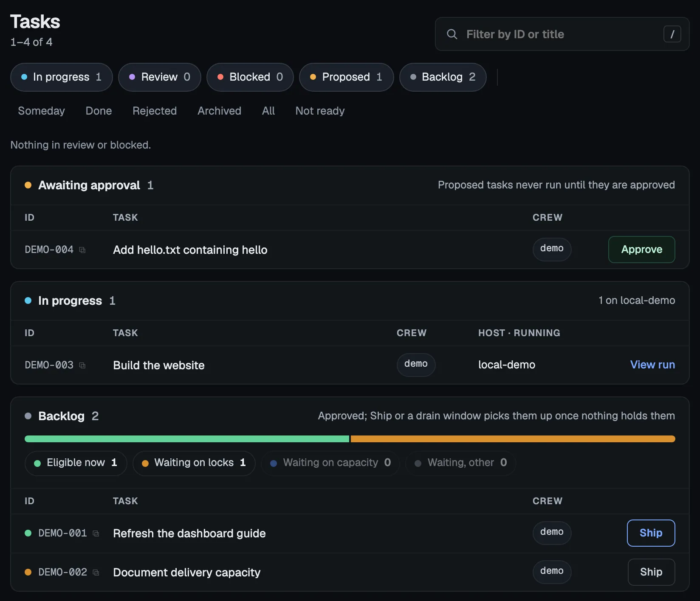This screenshot has height=601, width=700.
Task: Filter backlog by Waiting on capacity
Action: (330, 463)
